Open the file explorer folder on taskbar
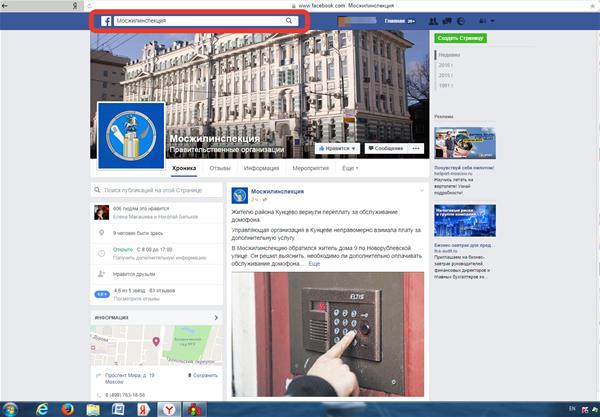Viewport: 600px width, 417px height. point(93,409)
